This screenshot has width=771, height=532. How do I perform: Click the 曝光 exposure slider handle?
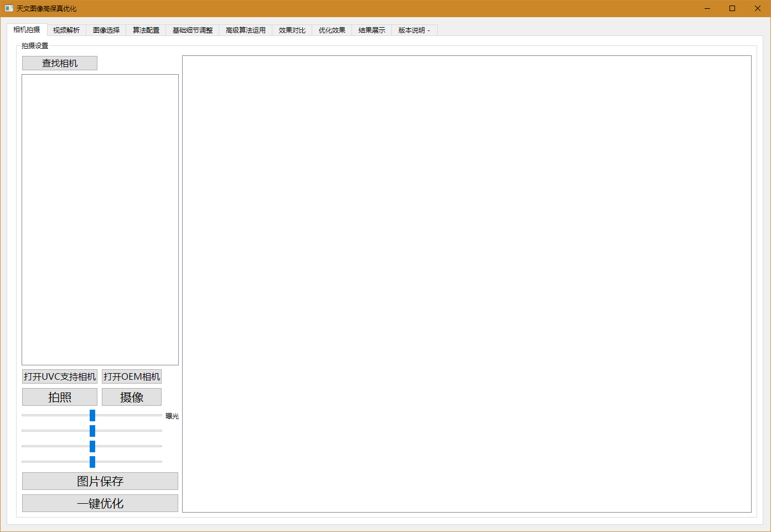coord(92,415)
